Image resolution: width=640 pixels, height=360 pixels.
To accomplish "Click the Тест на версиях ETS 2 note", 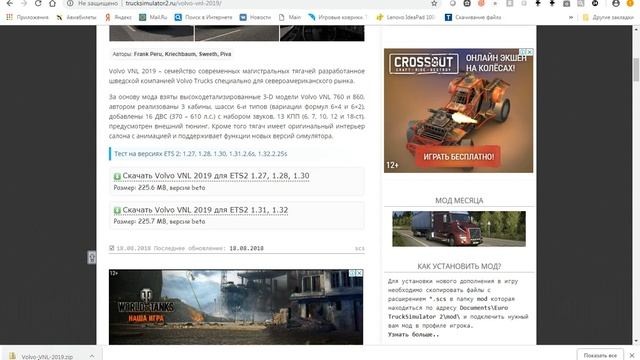I will point(200,154).
